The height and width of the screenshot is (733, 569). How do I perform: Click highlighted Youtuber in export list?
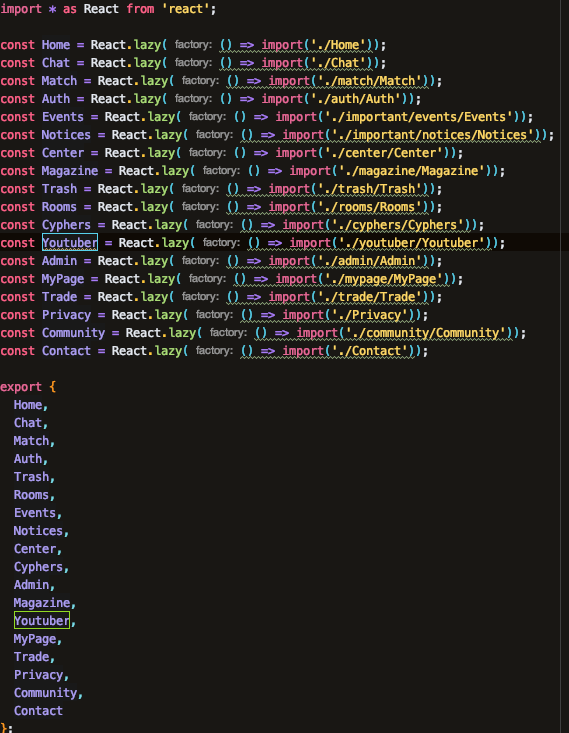[x=42, y=621]
